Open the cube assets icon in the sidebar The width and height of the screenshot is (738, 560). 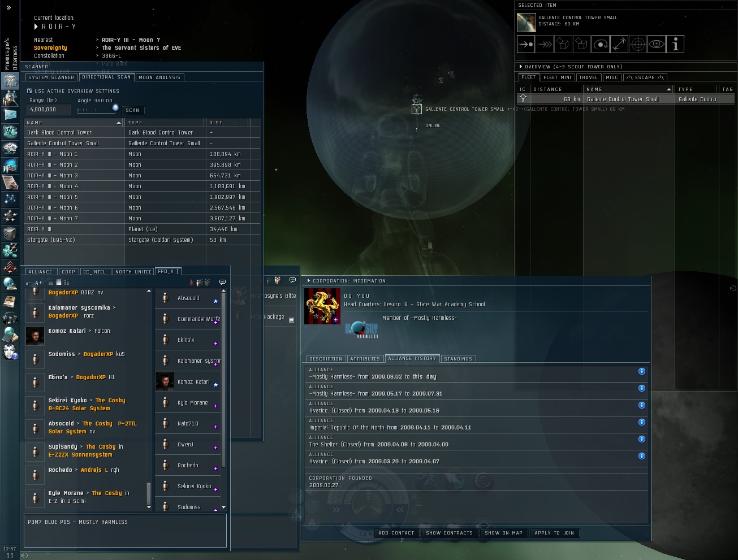coord(10,233)
